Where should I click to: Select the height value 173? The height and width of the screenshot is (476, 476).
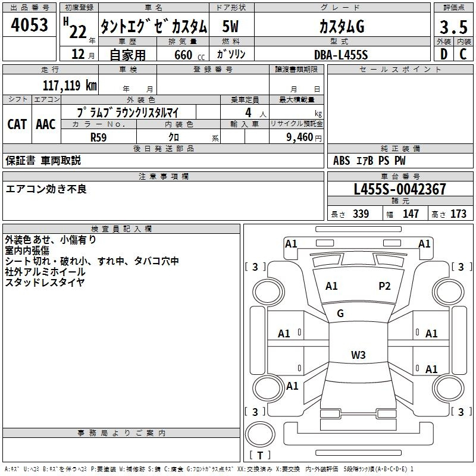(458, 214)
